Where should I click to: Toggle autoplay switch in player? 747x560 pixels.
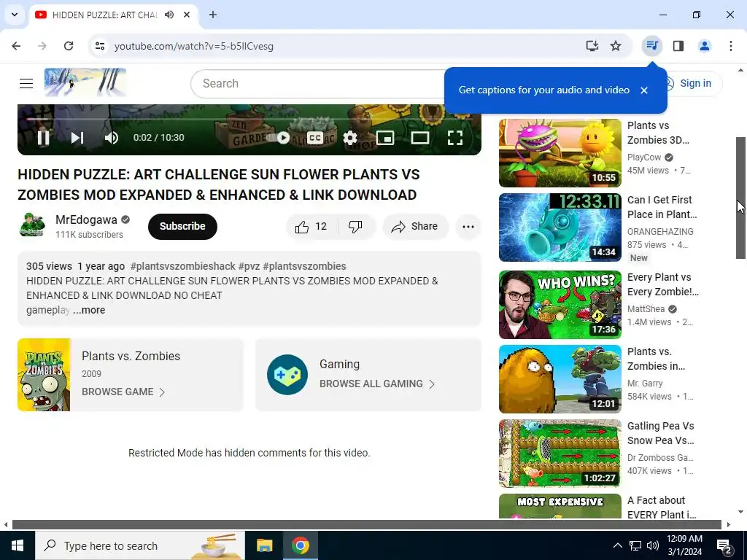(279, 138)
